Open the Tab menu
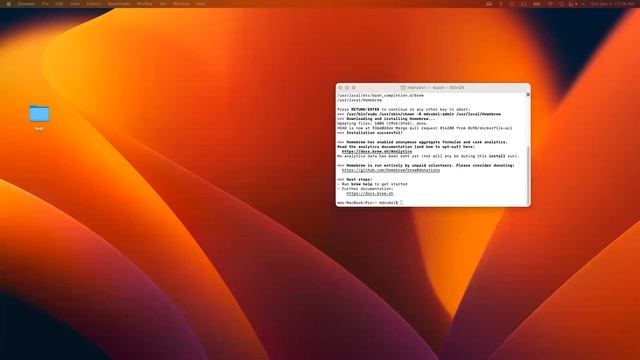 pyautogui.click(x=163, y=4)
